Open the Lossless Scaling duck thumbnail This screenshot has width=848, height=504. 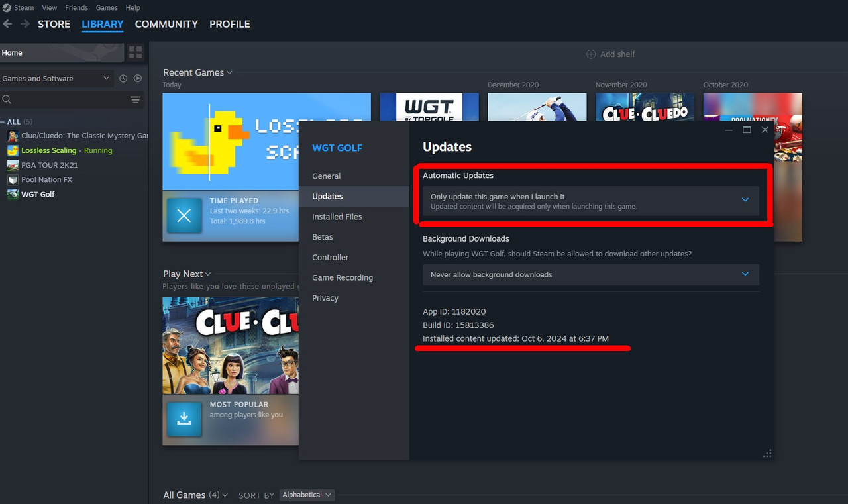coord(232,142)
